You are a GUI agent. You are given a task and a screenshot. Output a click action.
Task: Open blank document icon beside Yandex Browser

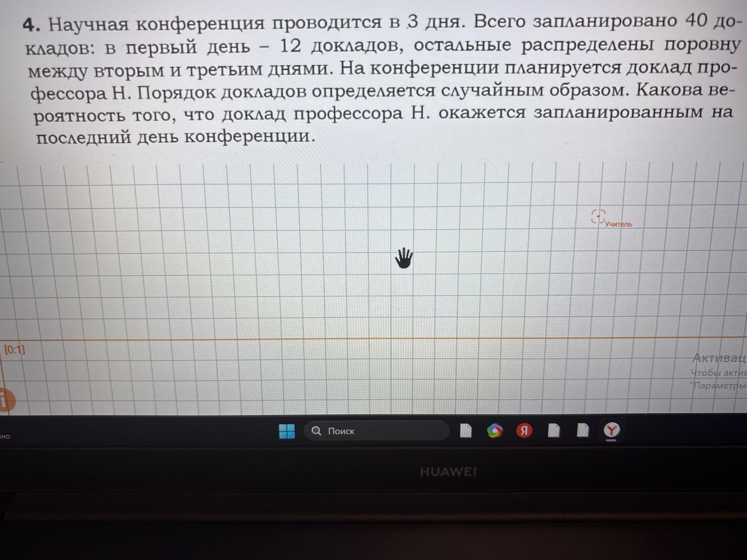582,430
